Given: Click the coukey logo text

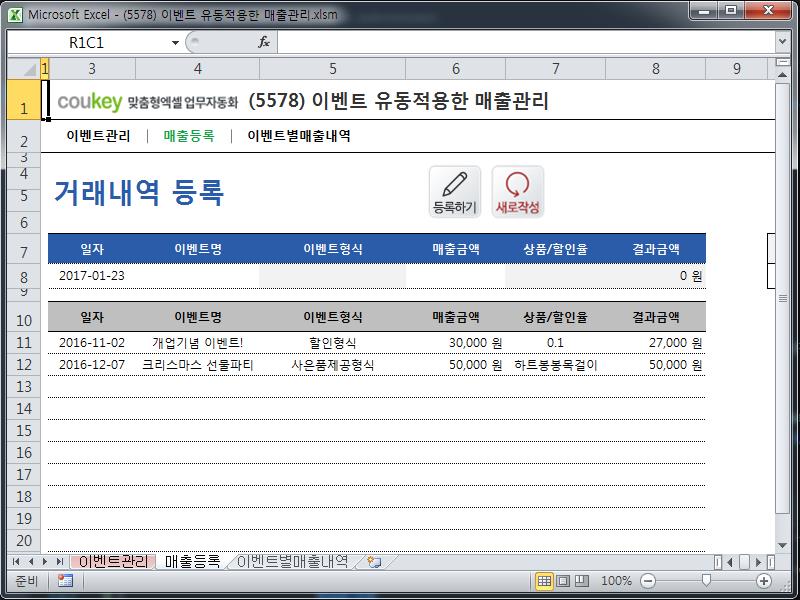Looking at the screenshot, I should [90, 101].
